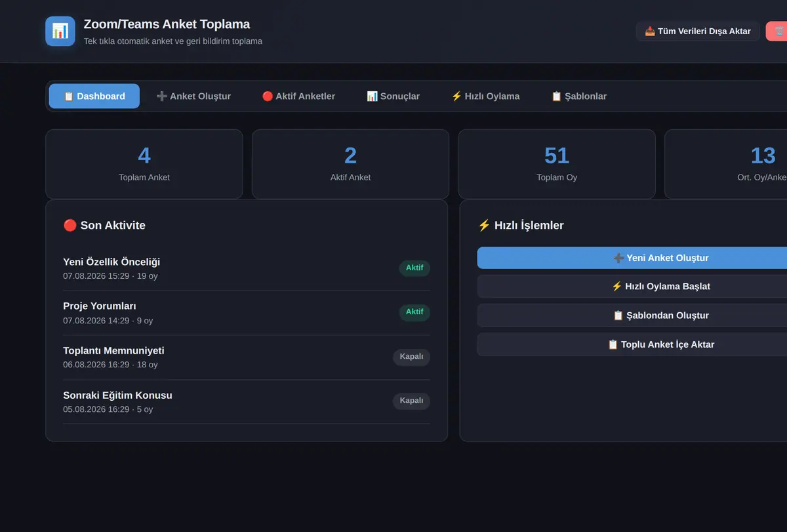The image size is (787, 532).
Task: Click the Hızlı İşlemler heading
Action: 521,225
